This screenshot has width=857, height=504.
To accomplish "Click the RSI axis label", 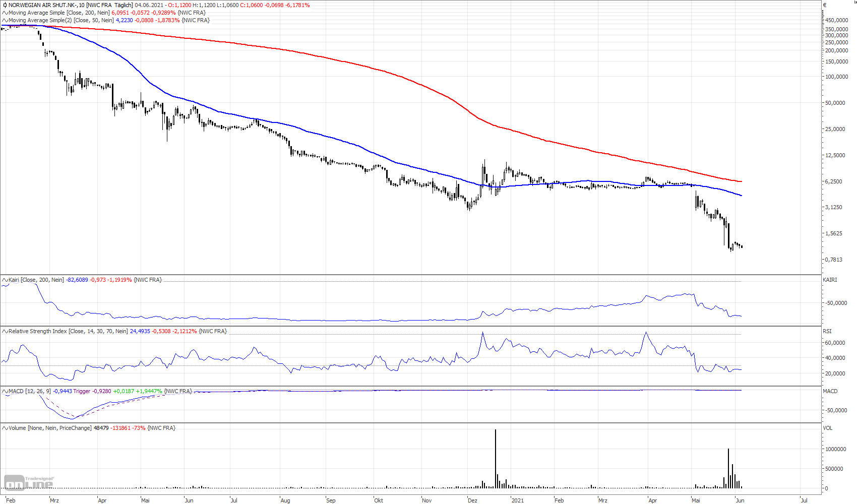I will (827, 331).
